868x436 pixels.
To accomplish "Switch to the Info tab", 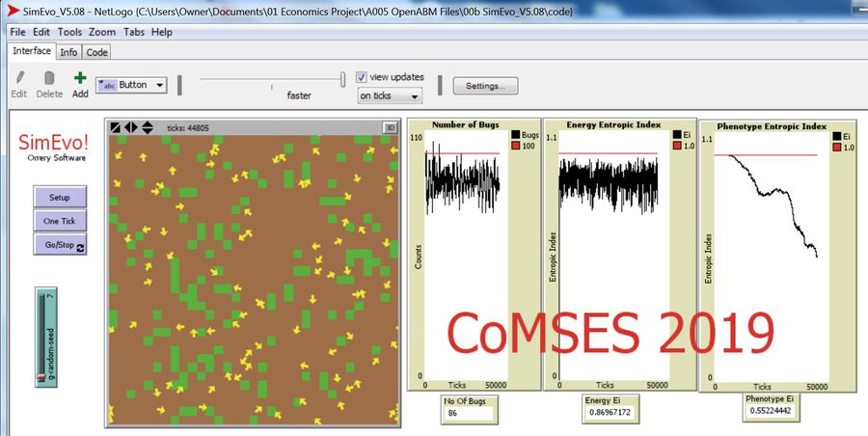I will (x=68, y=52).
